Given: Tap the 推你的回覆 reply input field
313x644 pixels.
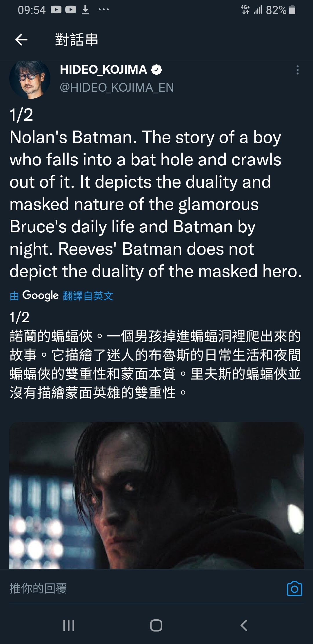Looking at the screenshot, I should pyautogui.click(x=145, y=589).
